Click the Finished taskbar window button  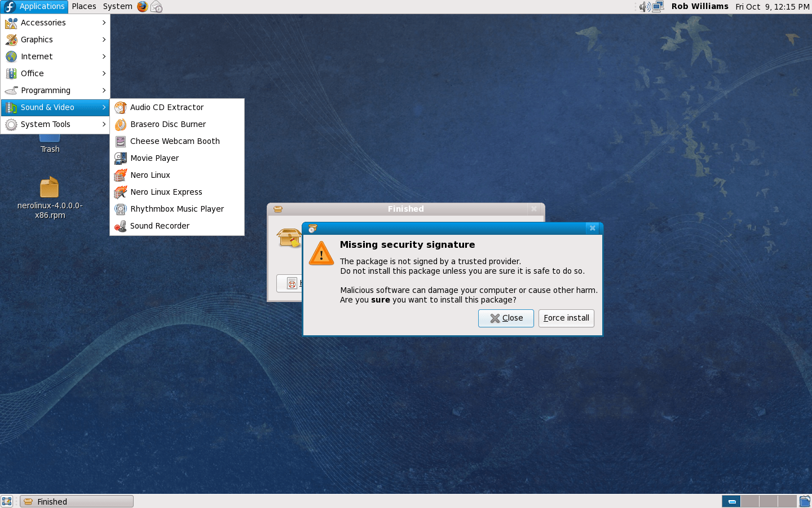[77, 501]
